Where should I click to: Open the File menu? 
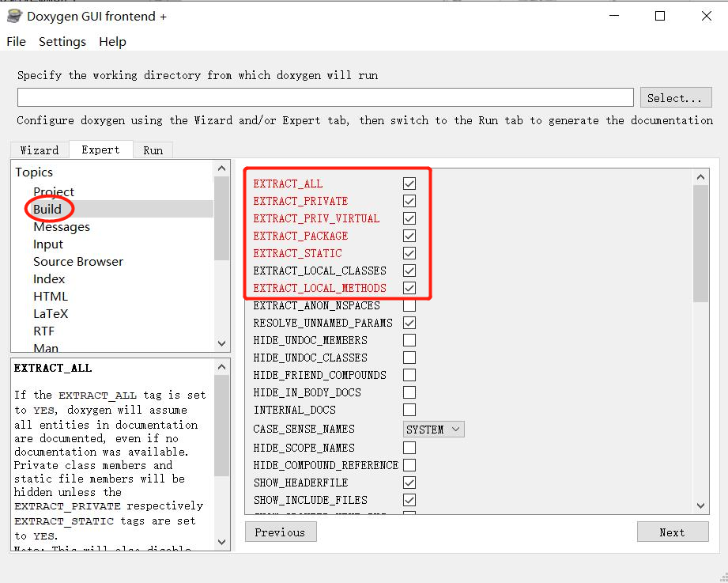17,42
